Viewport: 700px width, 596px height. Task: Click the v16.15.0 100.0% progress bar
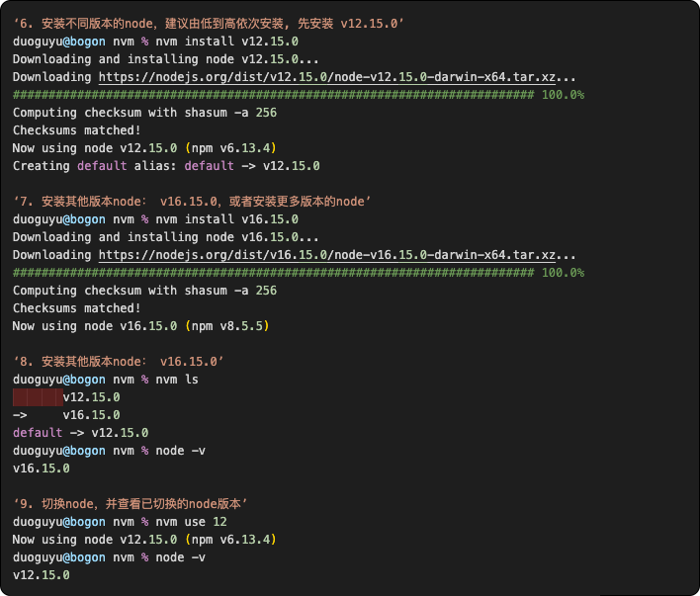click(299, 273)
